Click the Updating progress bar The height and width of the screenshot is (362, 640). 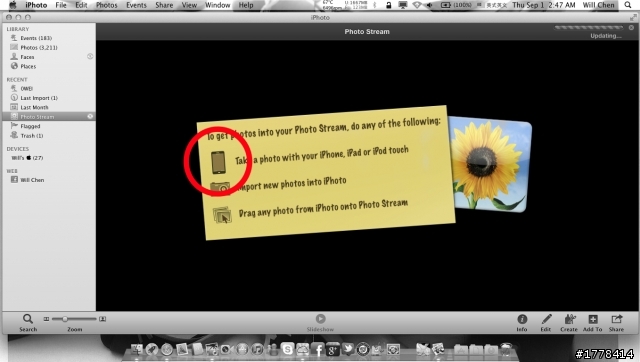[x=589, y=28]
